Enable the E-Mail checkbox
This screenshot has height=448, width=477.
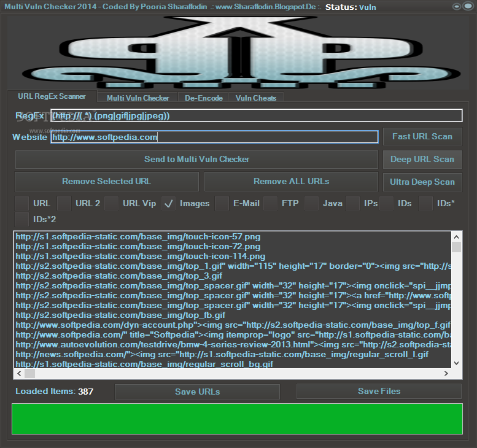click(x=222, y=204)
